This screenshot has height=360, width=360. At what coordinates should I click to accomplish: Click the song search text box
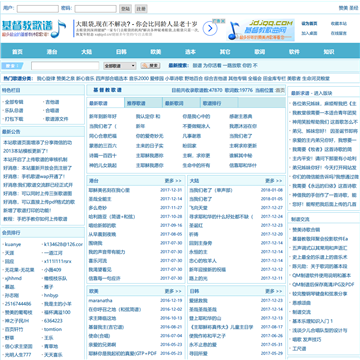click(65, 66)
